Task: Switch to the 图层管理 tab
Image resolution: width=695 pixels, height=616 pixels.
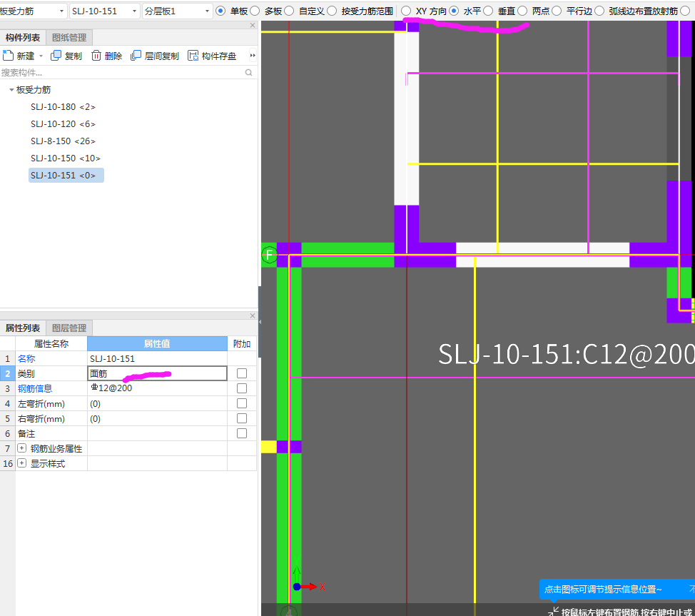Action: [x=69, y=328]
